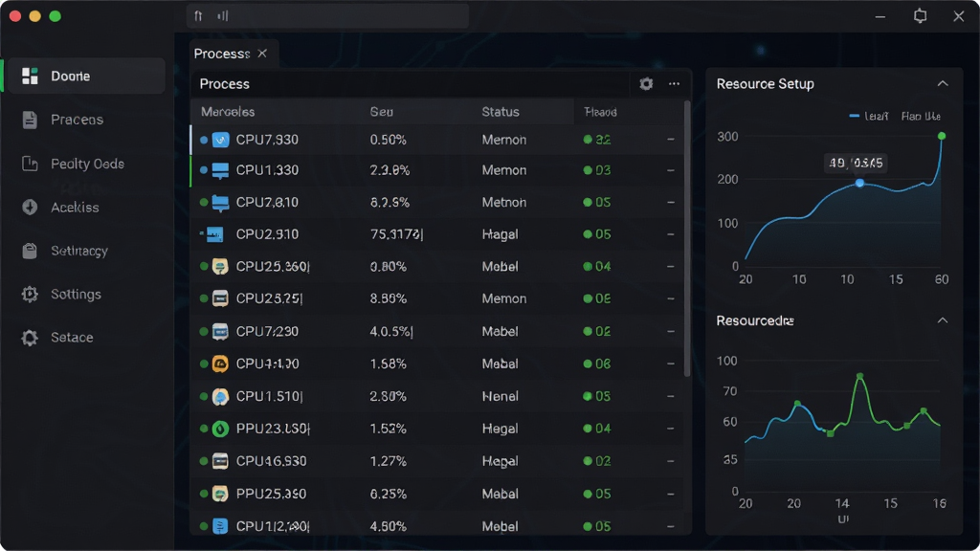Click the CPU1.510 process icon

[x=220, y=396]
